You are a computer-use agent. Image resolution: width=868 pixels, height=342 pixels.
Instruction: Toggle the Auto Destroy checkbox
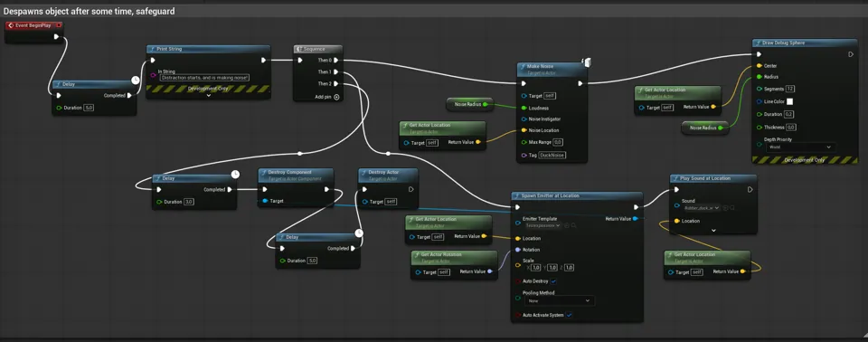point(553,281)
